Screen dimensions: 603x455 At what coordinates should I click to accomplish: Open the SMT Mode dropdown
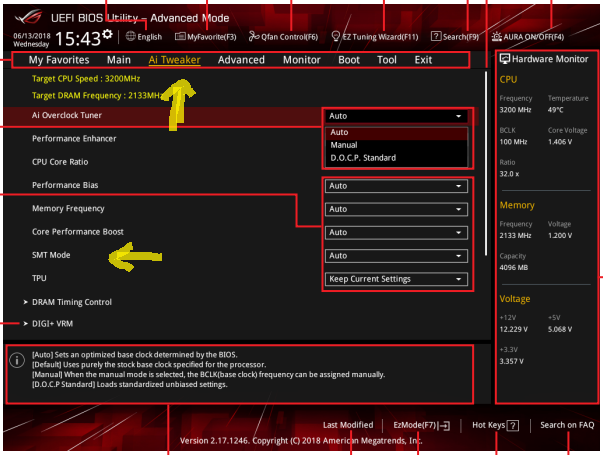(396, 256)
